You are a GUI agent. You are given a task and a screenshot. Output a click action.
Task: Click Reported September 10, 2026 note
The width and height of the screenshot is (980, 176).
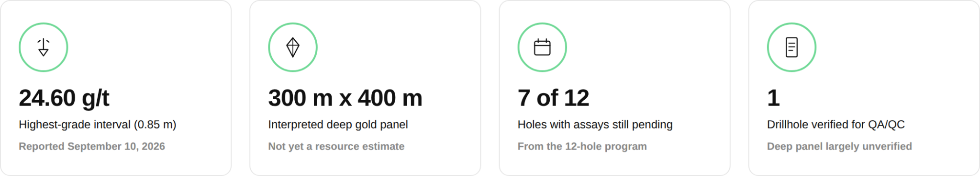92,146
